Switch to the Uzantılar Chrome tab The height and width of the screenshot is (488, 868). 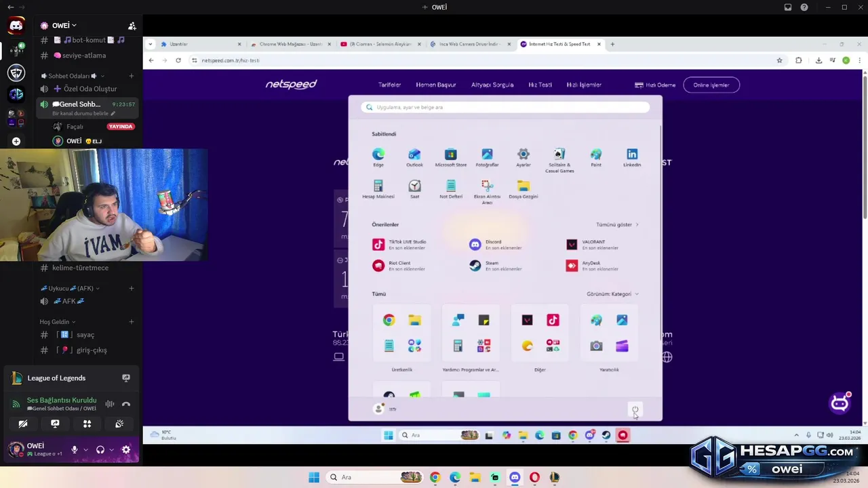pyautogui.click(x=201, y=44)
